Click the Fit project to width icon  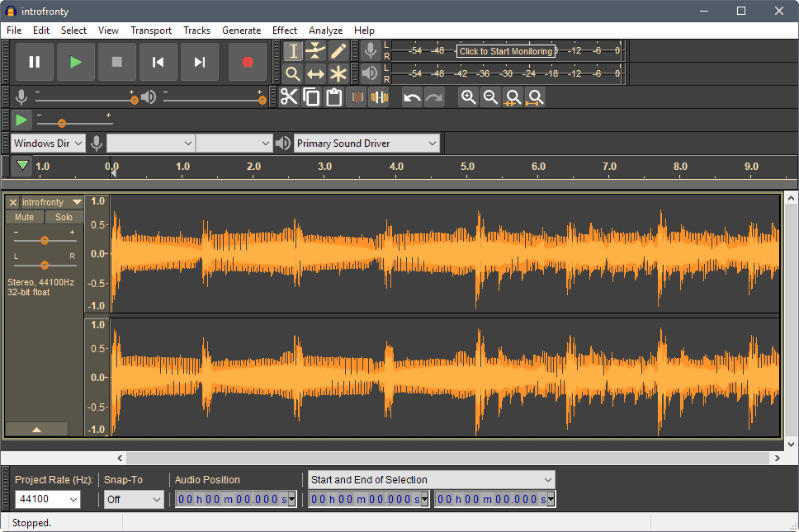point(535,97)
